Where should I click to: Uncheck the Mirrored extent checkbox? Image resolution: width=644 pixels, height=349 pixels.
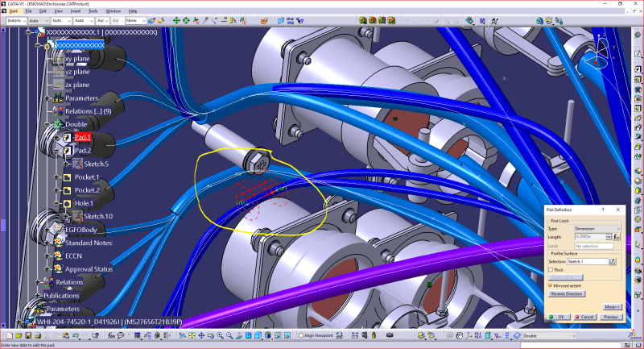tap(551, 285)
